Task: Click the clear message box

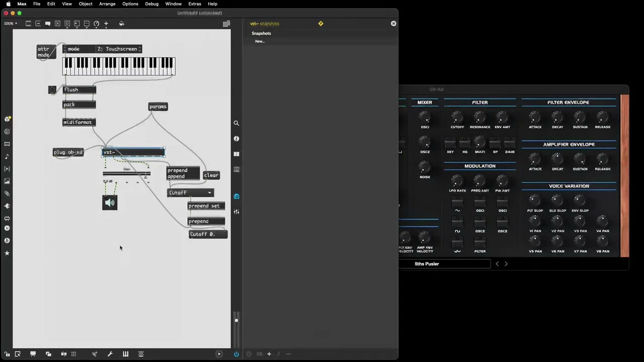Action: click(211, 175)
